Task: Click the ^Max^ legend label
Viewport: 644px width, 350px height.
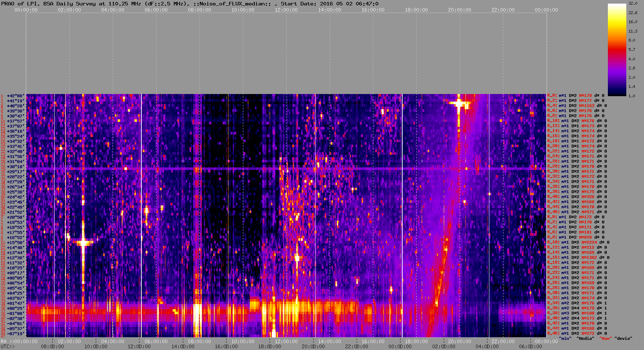Action: tap(605, 339)
